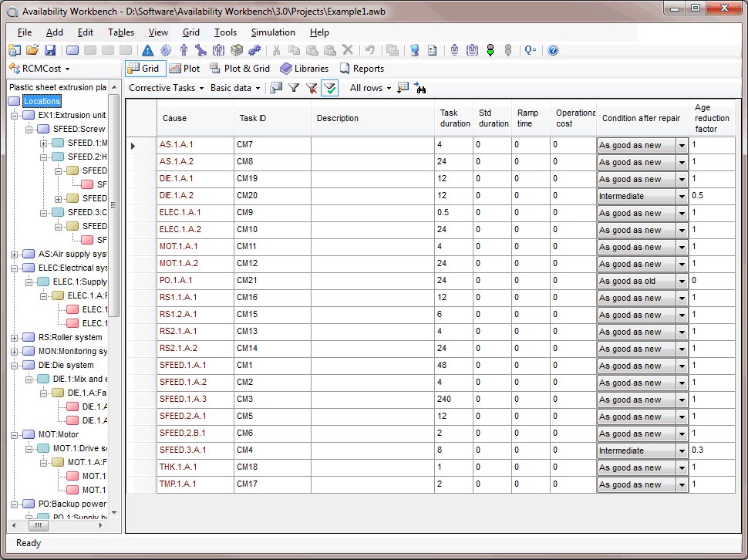Click the Save project floppy disk icon
The width and height of the screenshot is (748, 560).
[x=49, y=50]
